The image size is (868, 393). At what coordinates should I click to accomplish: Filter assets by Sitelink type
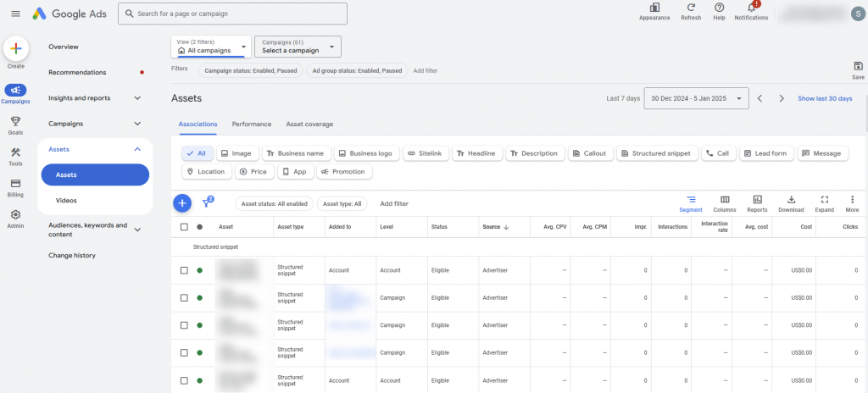tap(423, 153)
